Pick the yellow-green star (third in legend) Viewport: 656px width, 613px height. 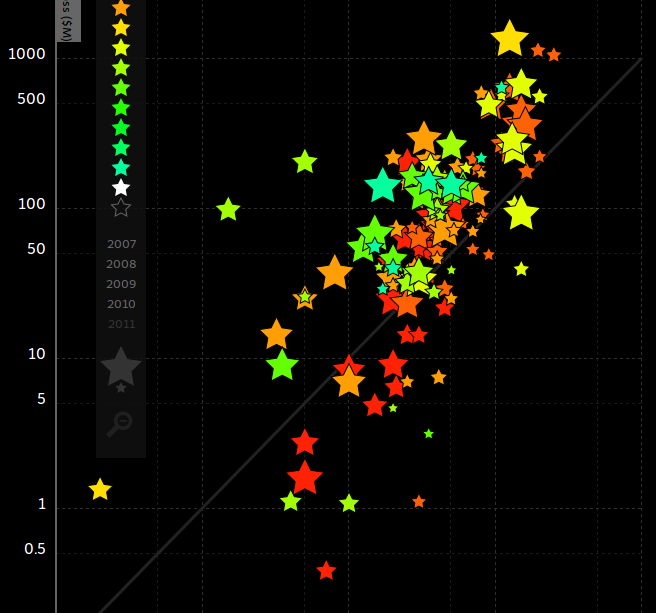[121, 47]
